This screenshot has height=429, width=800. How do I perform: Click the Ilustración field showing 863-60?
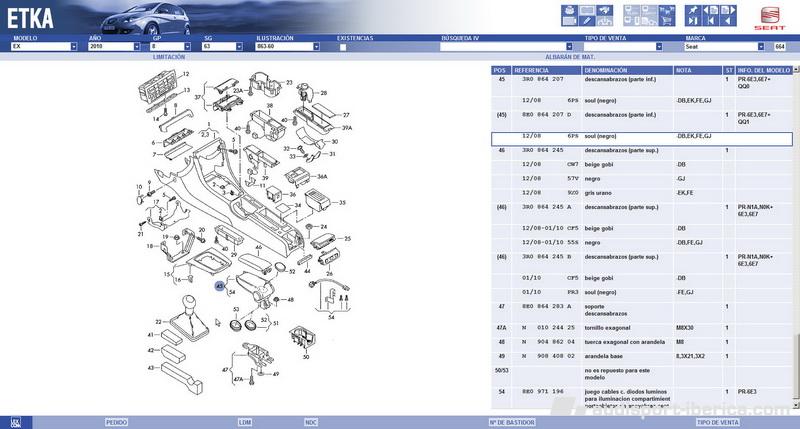[x=290, y=47]
